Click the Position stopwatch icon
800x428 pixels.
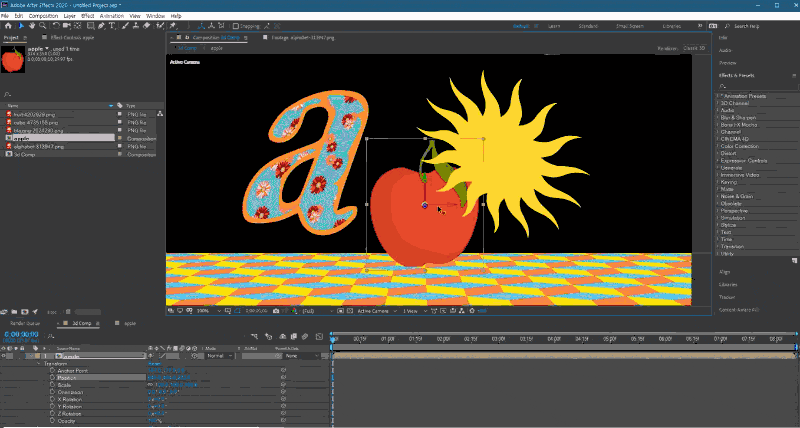pyautogui.click(x=52, y=378)
